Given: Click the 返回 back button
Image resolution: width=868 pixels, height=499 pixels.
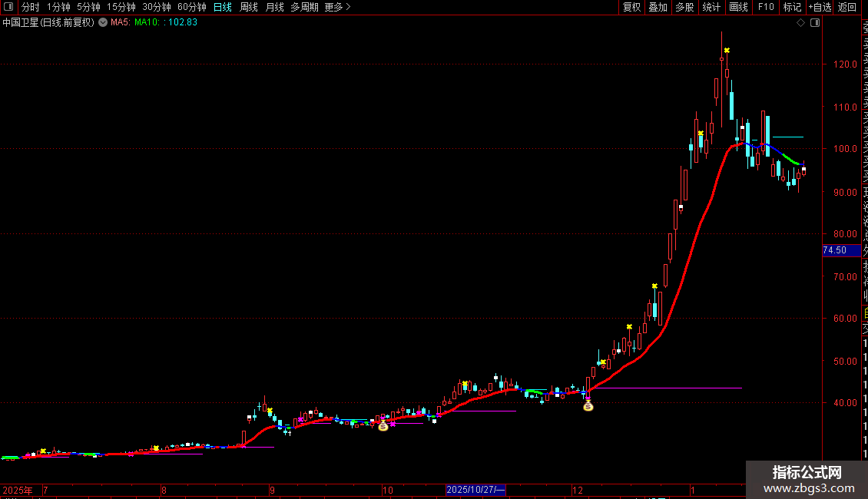Looking at the screenshot, I should pos(847,7).
